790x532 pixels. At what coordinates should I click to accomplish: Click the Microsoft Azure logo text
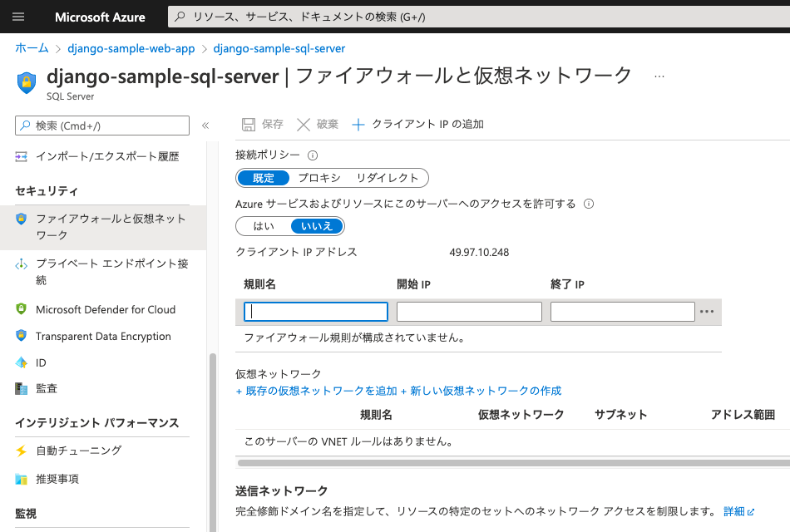coord(100,17)
